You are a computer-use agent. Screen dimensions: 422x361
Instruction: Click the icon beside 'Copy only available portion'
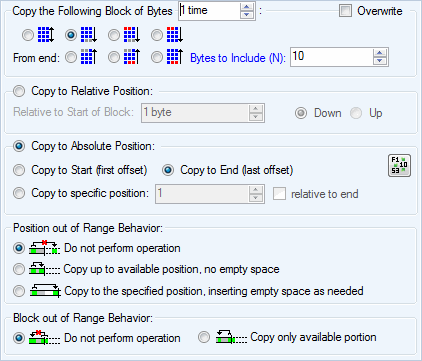coord(231,337)
